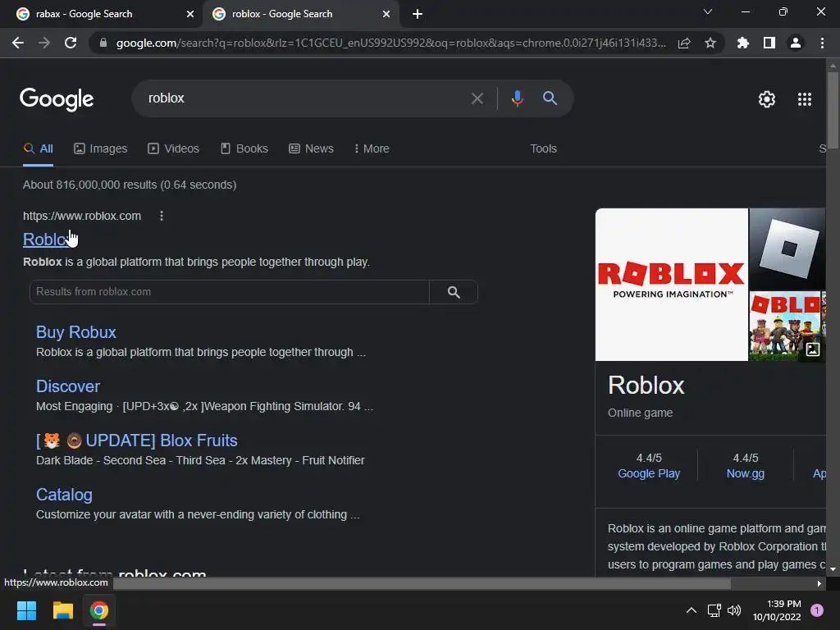Screen dimensions: 840x630
Task: Open the volume tray icon
Action: 734,610
